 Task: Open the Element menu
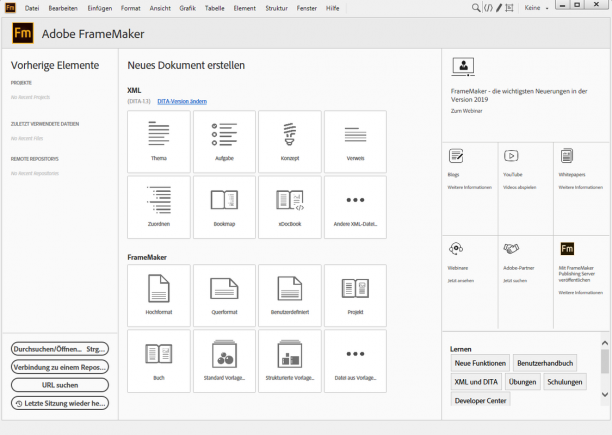pos(245,8)
